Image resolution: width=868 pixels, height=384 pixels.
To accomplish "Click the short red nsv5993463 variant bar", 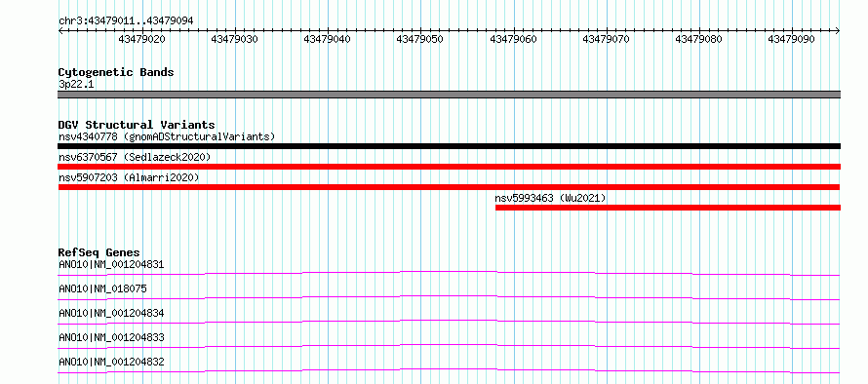I will 668,208.
